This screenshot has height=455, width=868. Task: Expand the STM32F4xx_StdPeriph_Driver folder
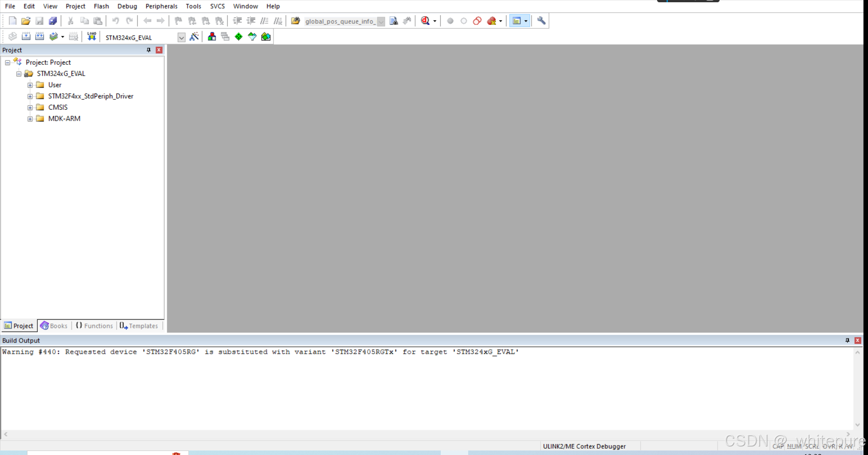(x=30, y=96)
